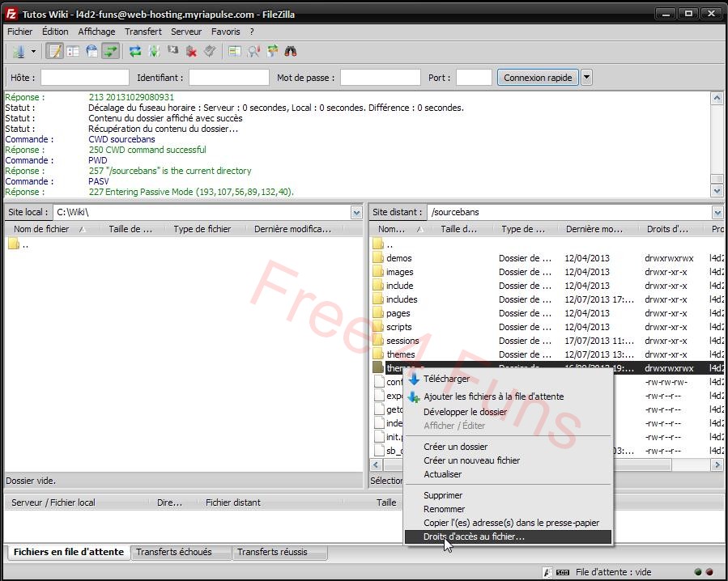
Task: Toggle the transfer queue panel
Action: [111, 51]
